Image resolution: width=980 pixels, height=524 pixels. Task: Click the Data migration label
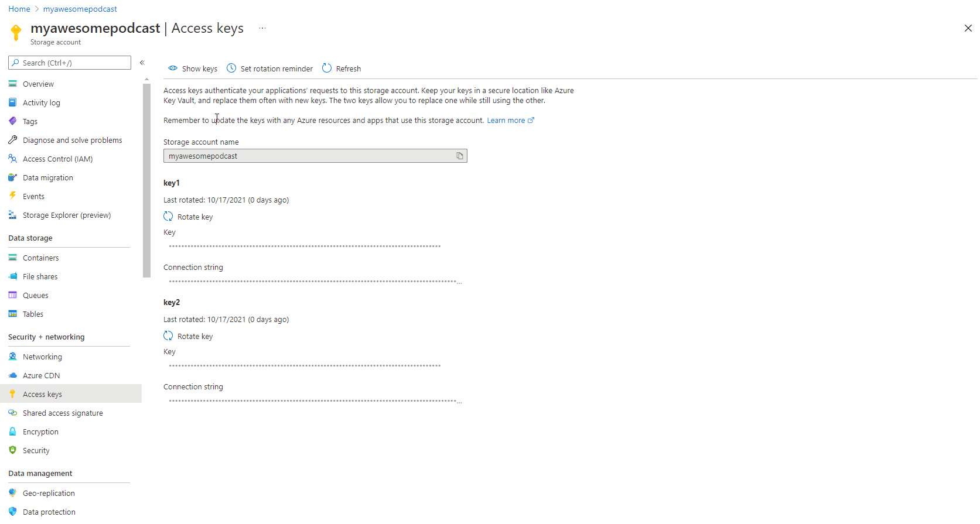tap(48, 177)
